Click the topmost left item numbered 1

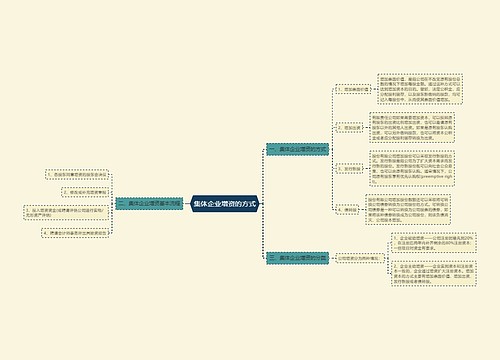77,174
